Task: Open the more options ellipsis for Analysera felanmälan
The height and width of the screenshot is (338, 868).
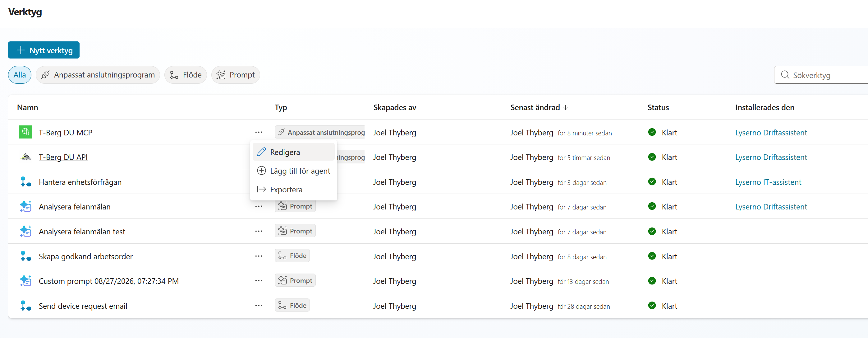Action: click(259, 206)
